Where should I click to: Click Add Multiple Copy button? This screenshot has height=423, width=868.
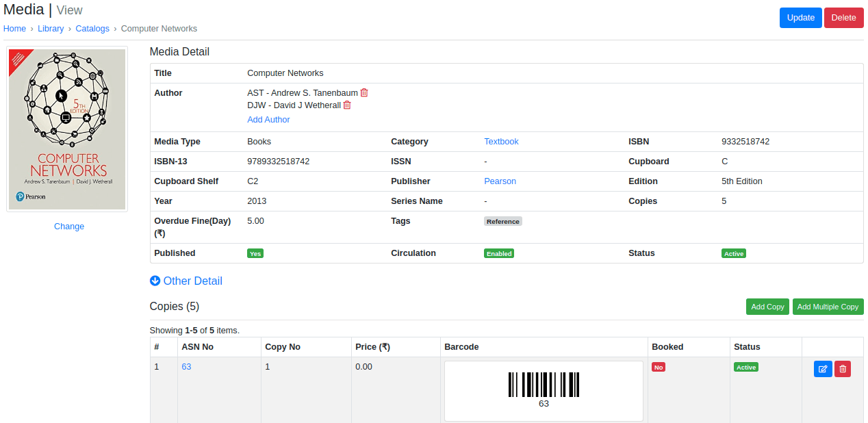[x=828, y=307]
